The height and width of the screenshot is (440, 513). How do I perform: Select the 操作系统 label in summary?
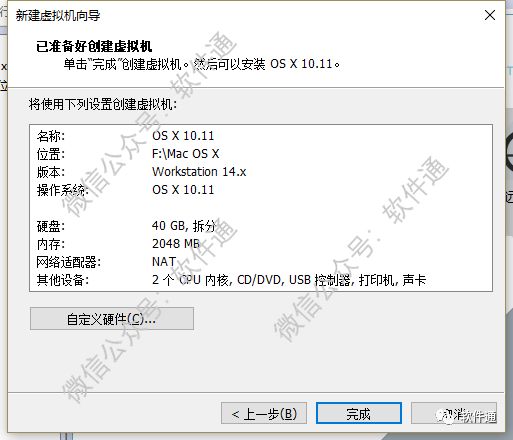[63, 190]
